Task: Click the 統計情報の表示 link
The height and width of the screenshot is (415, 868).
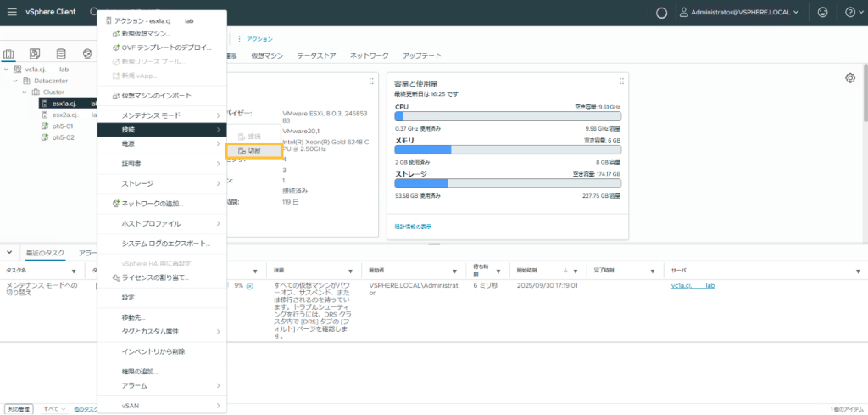Action: (413, 227)
